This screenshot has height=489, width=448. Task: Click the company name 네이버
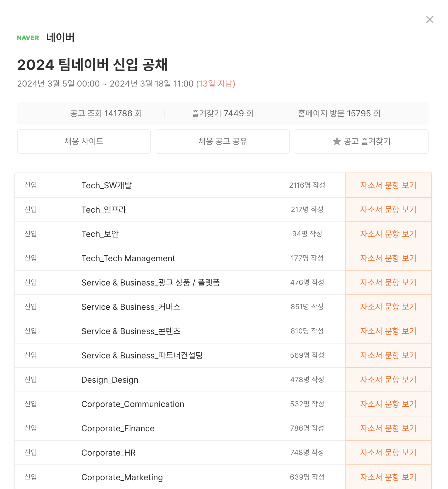(60, 38)
